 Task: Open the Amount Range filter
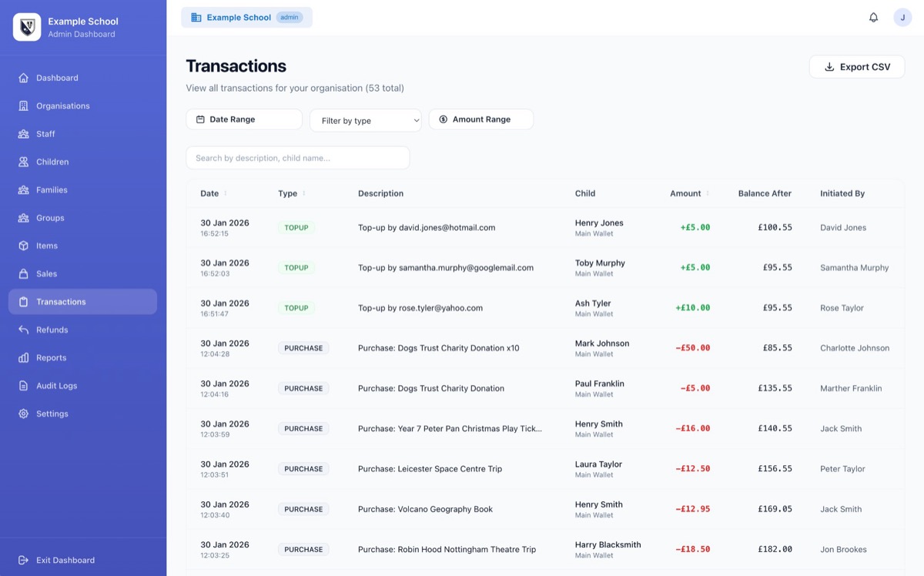coord(480,119)
